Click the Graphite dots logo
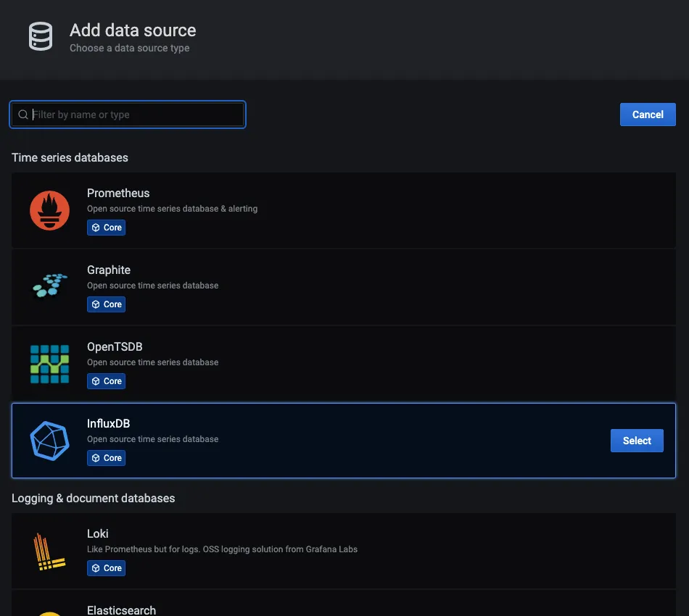The height and width of the screenshot is (616, 689). pyautogui.click(x=50, y=286)
